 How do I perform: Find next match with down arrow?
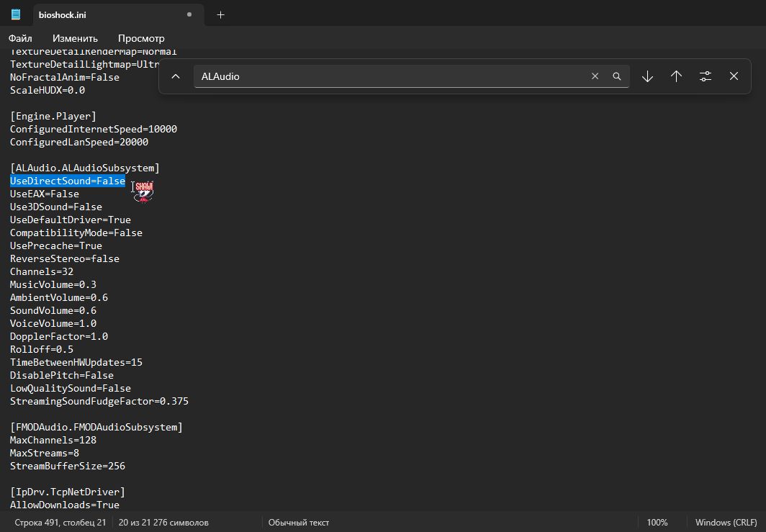pos(647,76)
